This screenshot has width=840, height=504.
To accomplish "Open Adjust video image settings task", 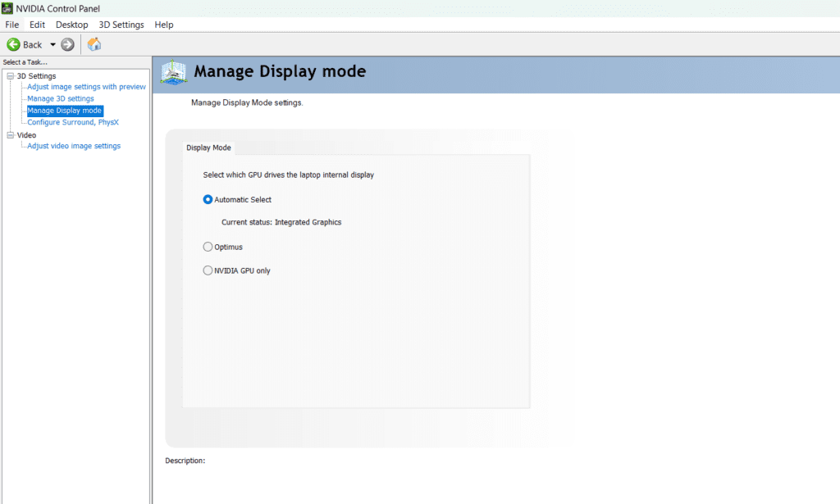I will (74, 146).
